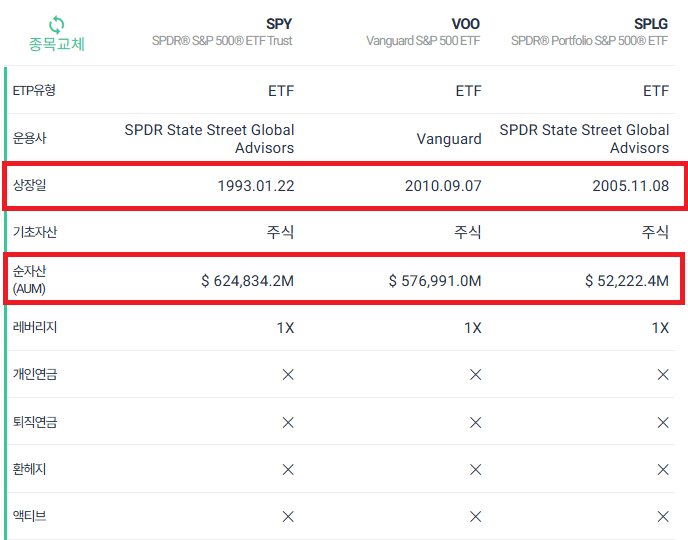The width and height of the screenshot is (688, 540).
Task: Click SPY listing date 1993.01.22
Action: click(x=256, y=186)
